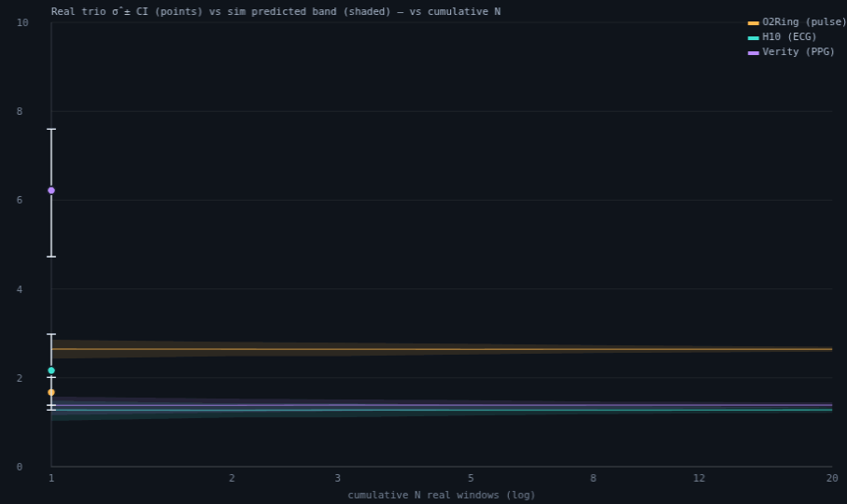Click the teal H10 legend color swatch
The width and height of the screenshot is (847, 504).
[753, 37]
